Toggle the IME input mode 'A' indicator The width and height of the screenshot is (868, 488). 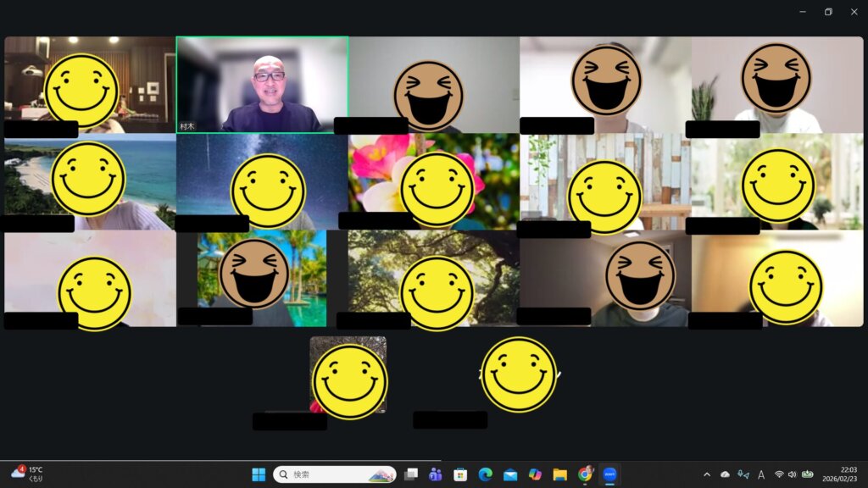[x=761, y=474]
